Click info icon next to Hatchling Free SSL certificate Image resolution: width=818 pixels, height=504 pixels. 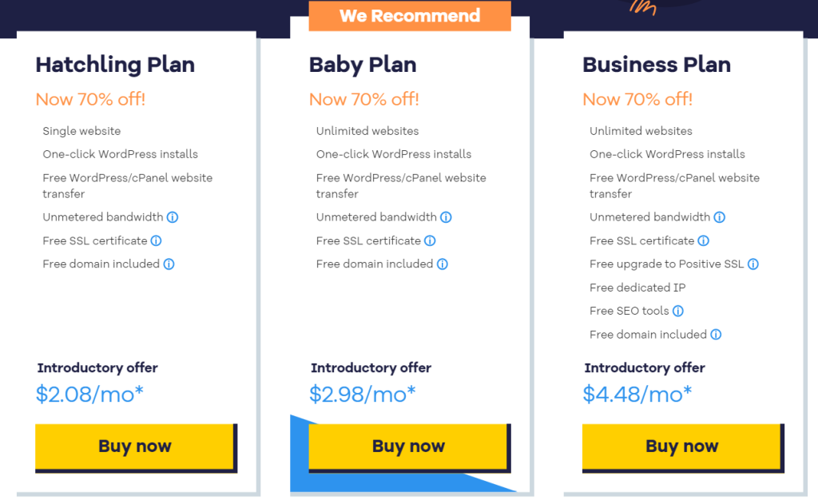point(157,240)
